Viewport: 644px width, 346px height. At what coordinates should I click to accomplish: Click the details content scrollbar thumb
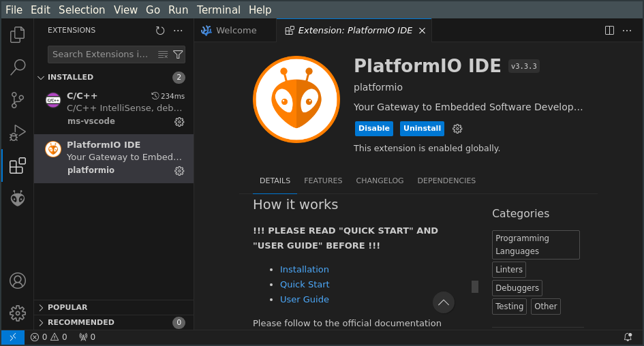pyautogui.click(x=475, y=287)
